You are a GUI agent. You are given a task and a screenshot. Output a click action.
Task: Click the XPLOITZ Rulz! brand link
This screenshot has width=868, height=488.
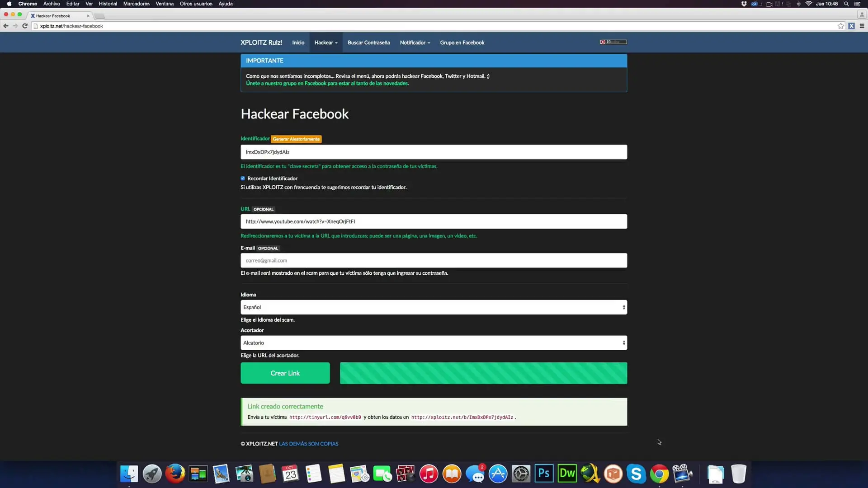pos(261,42)
